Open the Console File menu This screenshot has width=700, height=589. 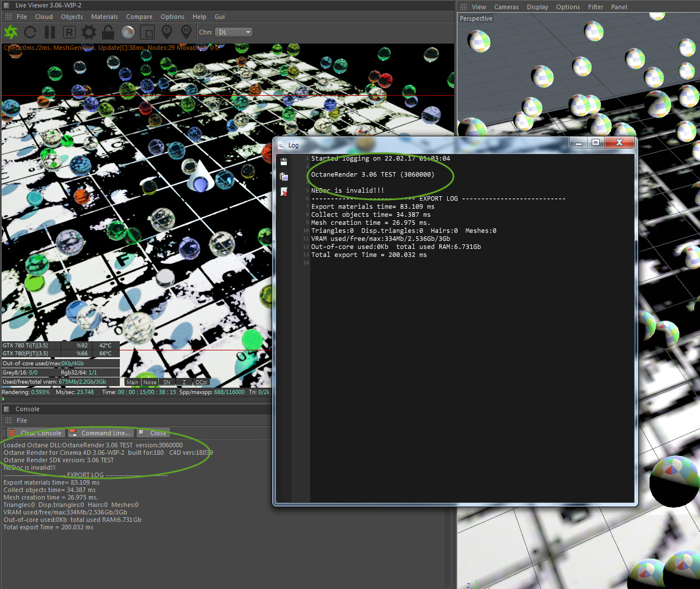[21, 420]
